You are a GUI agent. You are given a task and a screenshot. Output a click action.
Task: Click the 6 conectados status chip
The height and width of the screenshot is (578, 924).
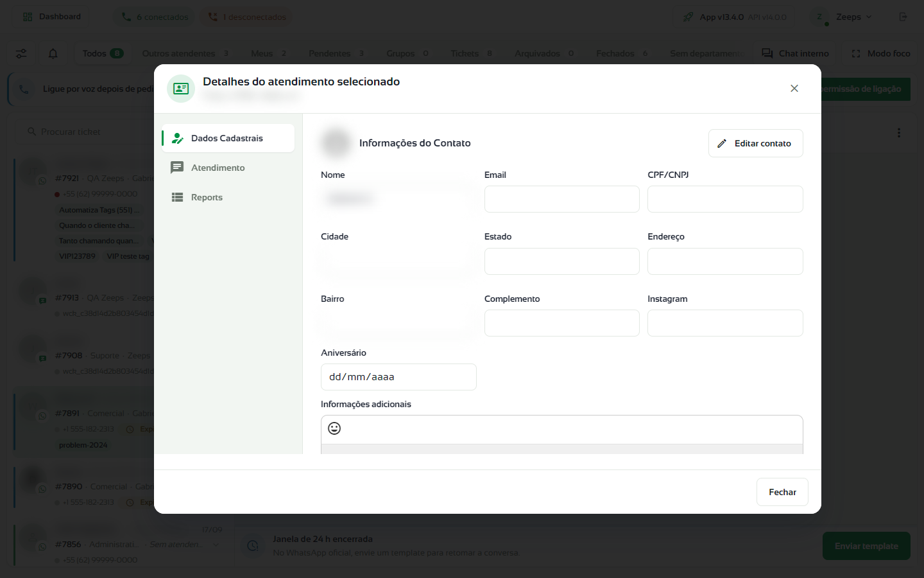pos(155,17)
